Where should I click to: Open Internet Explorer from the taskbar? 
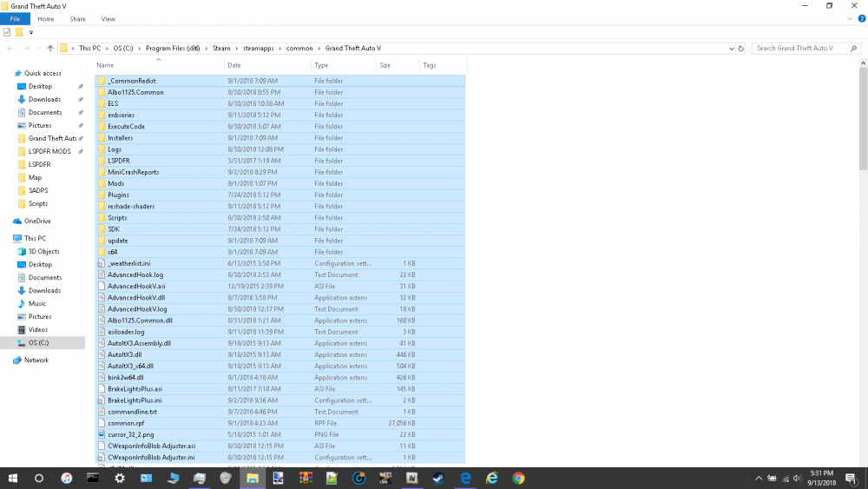pos(491,478)
